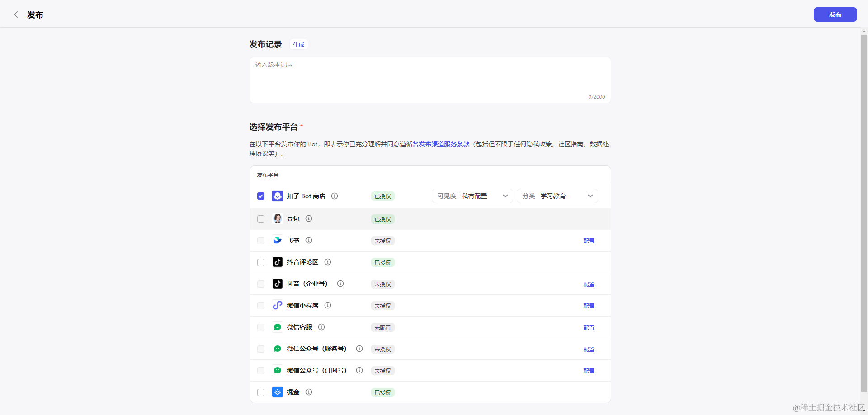Screen dimensions: 868x415
Task: Check the 微信公众号（服务号） checkbox
Action: 261,349
